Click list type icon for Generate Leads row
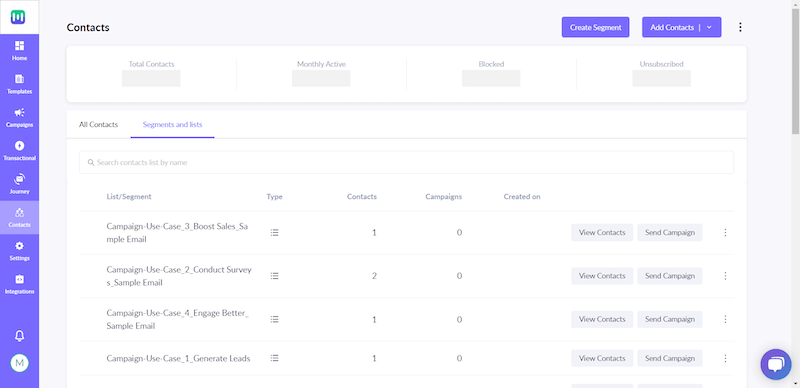This screenshot has width=800, height=388. point(274,358)
